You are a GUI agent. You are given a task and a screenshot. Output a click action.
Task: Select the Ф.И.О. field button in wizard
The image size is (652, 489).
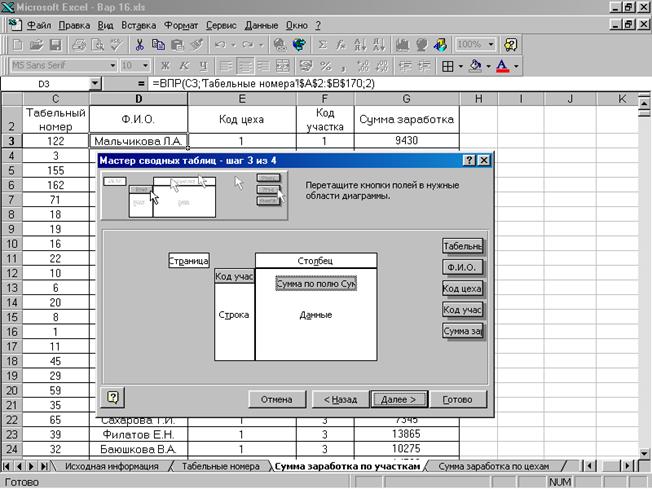(x=462, y=267)
